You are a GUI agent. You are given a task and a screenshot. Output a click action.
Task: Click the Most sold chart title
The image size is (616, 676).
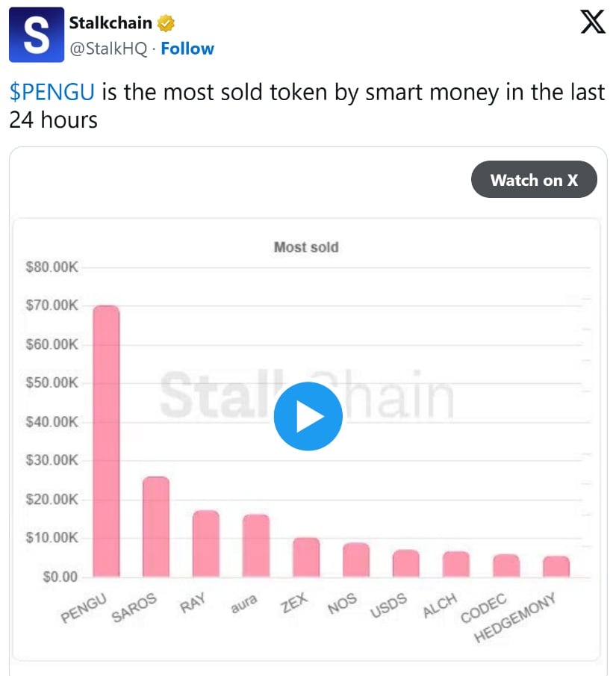pos(306,247)
